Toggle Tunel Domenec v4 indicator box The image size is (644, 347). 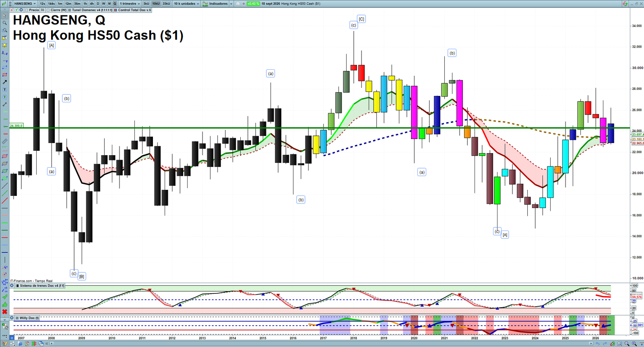[x=70, y=10]
